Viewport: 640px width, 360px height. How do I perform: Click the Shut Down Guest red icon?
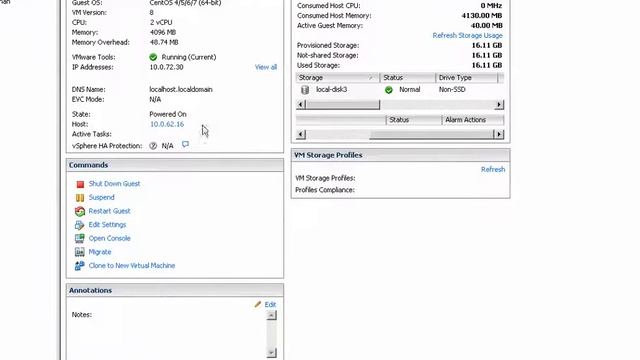point(80,184)
